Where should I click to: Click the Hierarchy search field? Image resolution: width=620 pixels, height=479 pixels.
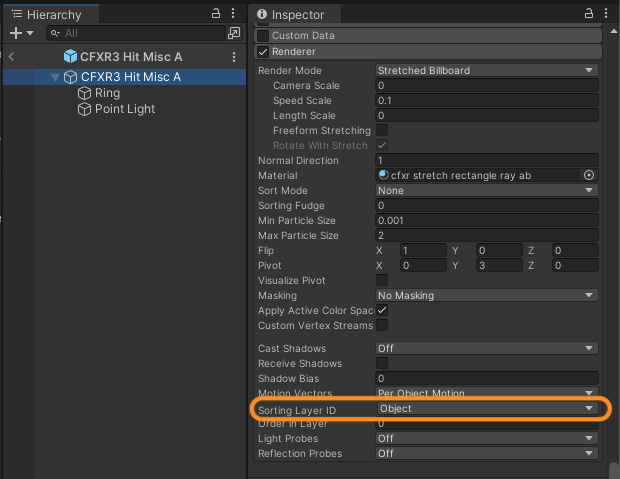click(x=136, y=33)
